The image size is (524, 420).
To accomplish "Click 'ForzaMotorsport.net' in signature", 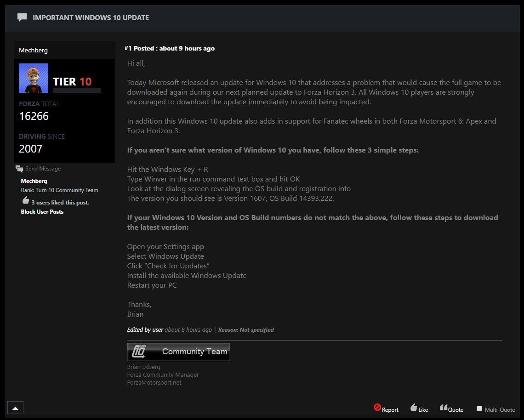I will point(154,383).
